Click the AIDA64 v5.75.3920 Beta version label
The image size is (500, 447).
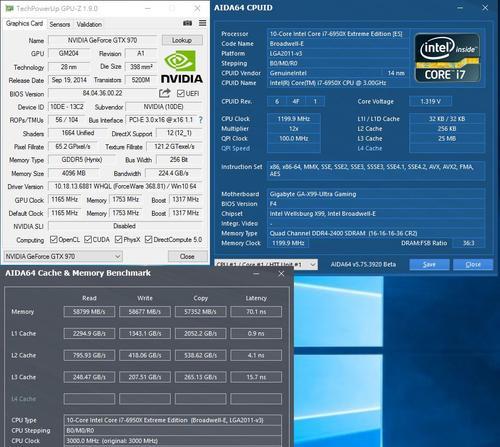pyautogui.click(x=363, y=264)
